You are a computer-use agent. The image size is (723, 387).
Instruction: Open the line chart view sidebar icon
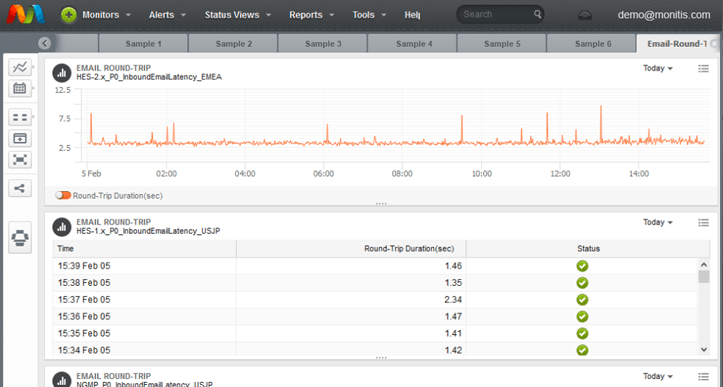click(x=20, y=67)
